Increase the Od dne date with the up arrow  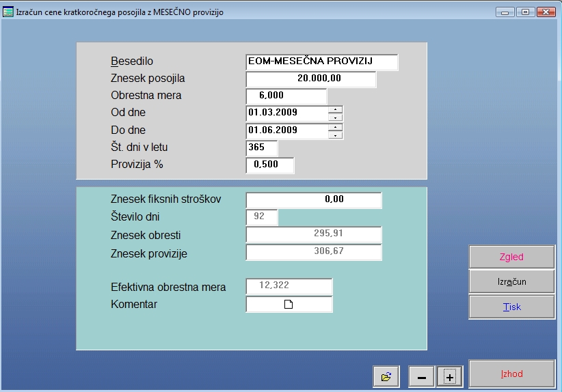[x=335, y=109]
